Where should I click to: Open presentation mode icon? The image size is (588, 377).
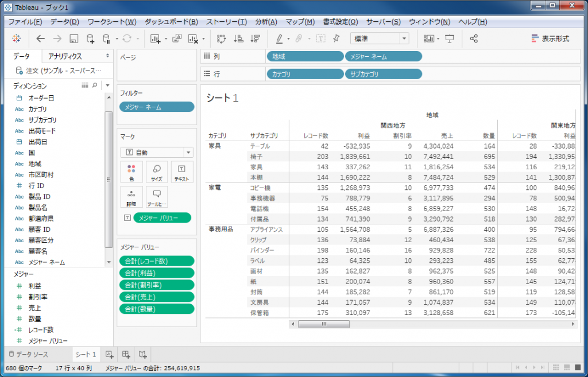pyautogui.click(x=450, y=38)
